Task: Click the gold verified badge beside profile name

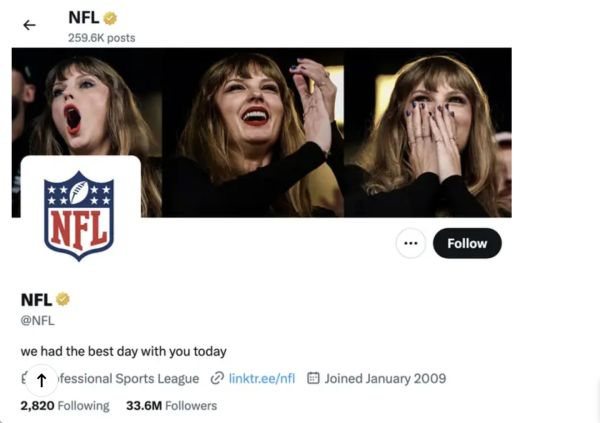Action: 63,299
